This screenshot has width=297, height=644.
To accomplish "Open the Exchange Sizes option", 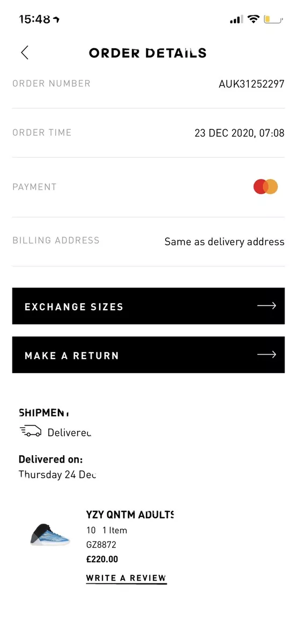I will (148, 306).
